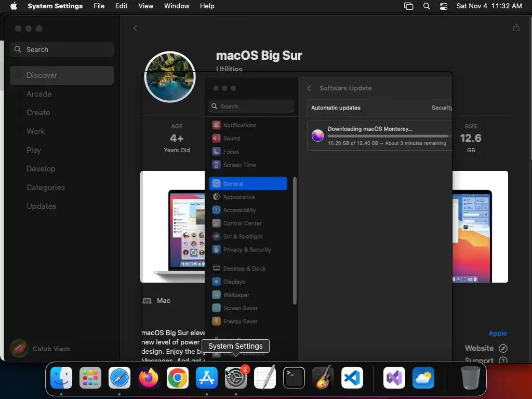The image size is (532, 399).
Task: Select Develop in App Store sidebar
Action: pyautogui.click(x=62, y=169)
